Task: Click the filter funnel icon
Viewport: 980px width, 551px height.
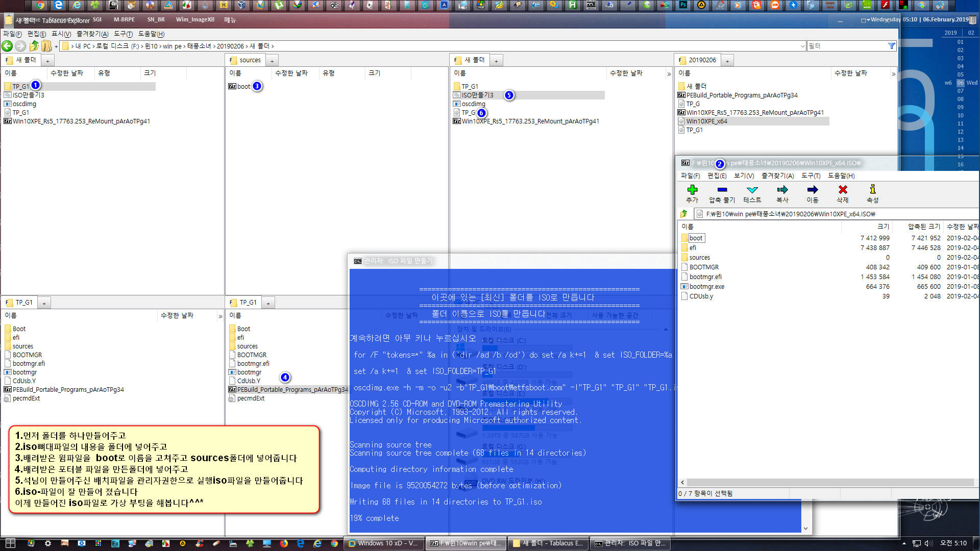Action: (x=892, y=46)
